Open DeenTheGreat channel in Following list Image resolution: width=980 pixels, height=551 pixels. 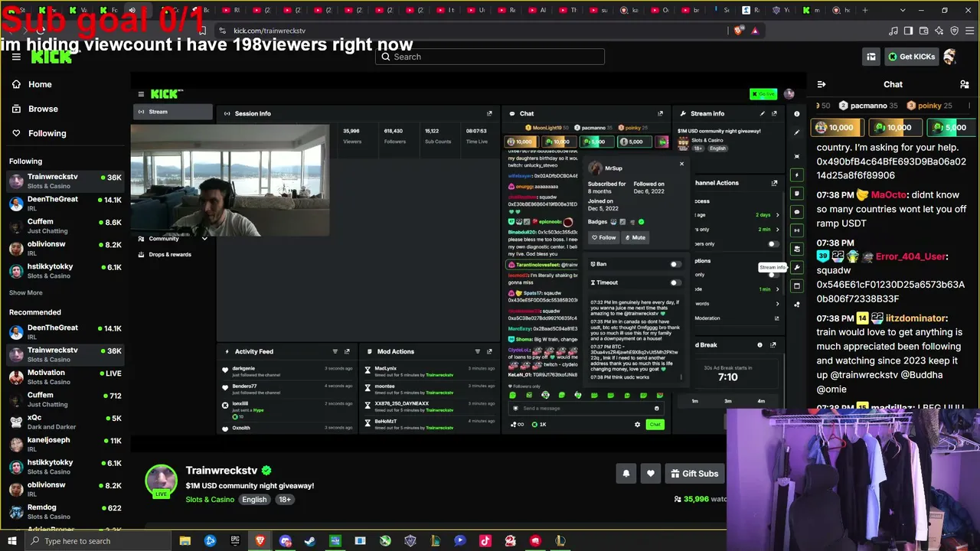tap(65, 204)
